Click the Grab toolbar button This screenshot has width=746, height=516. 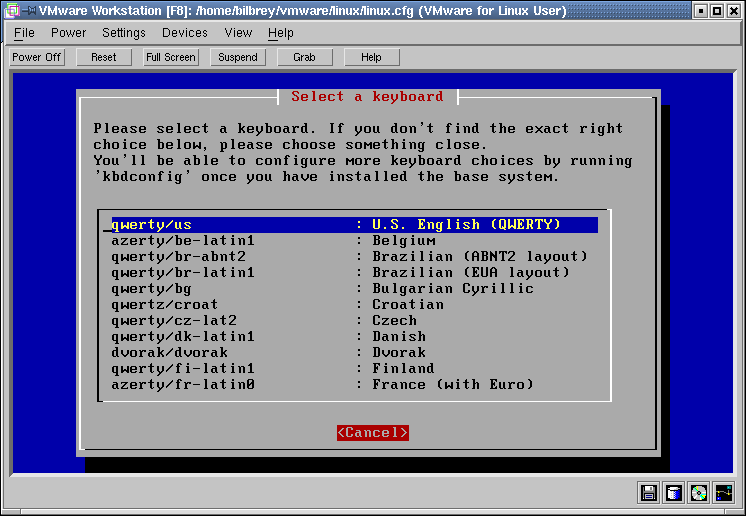(305, 57)
